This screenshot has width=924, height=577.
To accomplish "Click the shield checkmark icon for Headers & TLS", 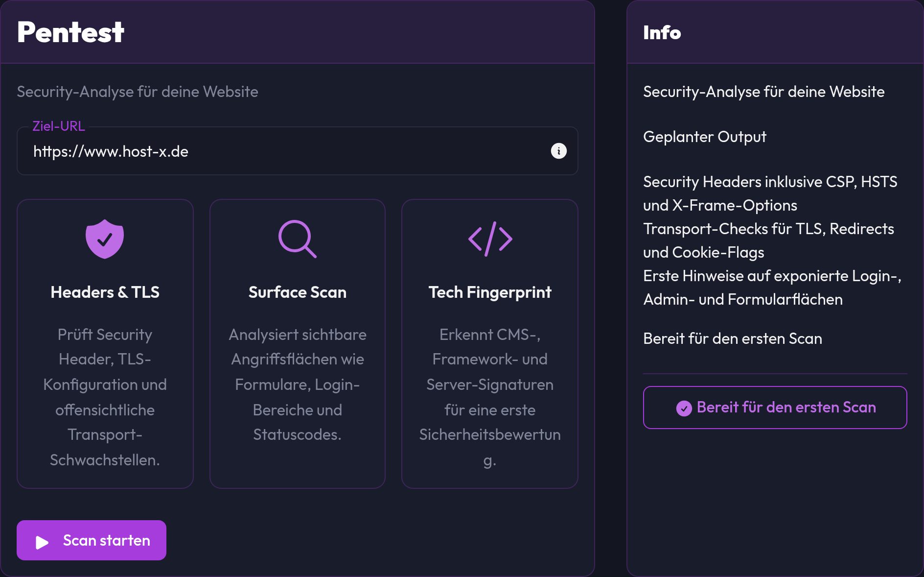I will (x=105, y=239).
